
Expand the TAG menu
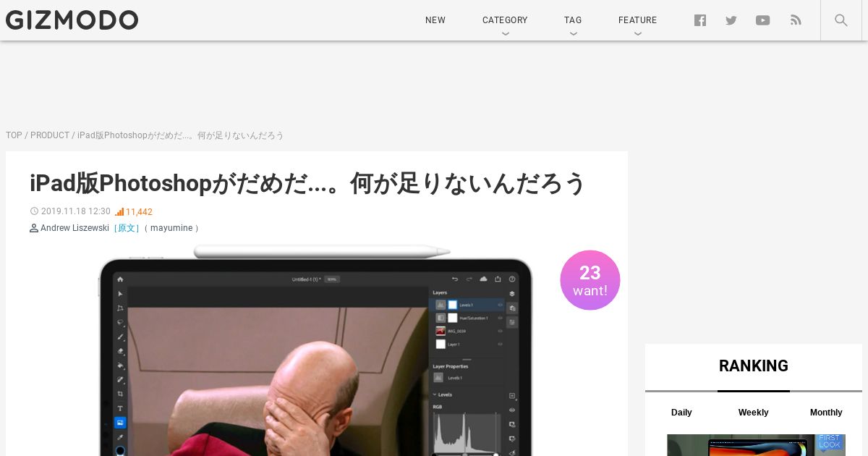tap(573, 20)
